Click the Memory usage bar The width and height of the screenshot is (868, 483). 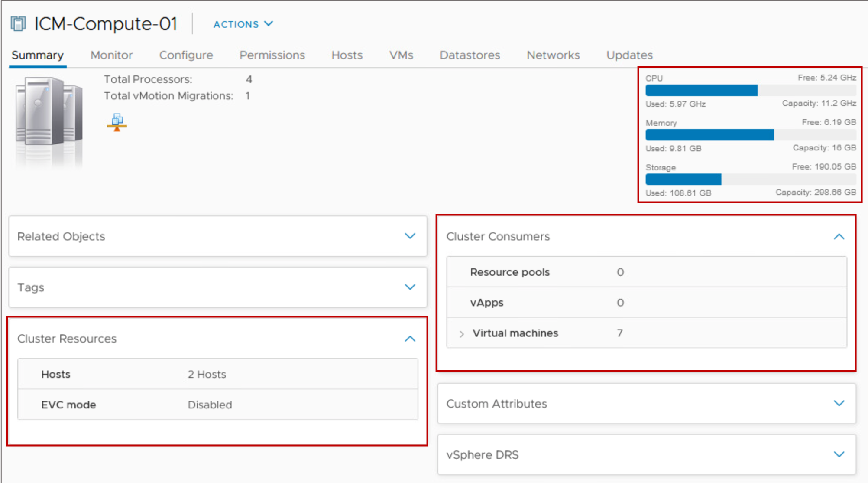click(751, 135)
